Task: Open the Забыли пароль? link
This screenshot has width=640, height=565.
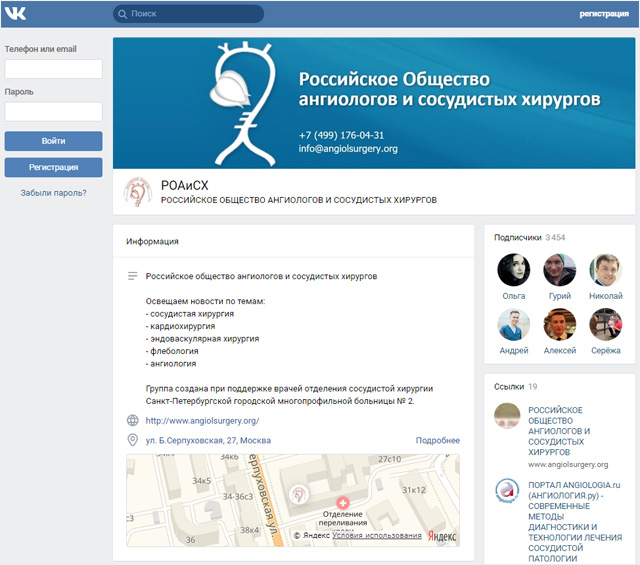Action: (53, 193)
